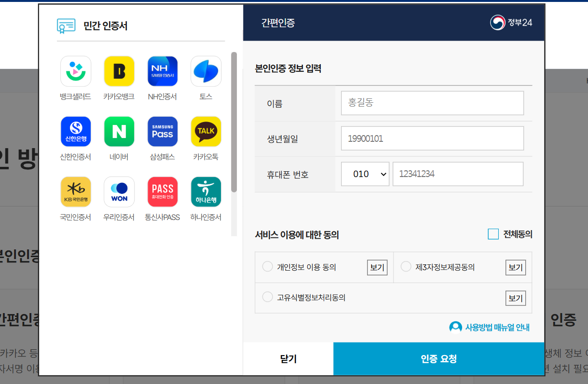Click the 사용방법 매뉴얼 person icon
Image resolution: width=588 pixels, height=384 pixels.
(455, 328)
